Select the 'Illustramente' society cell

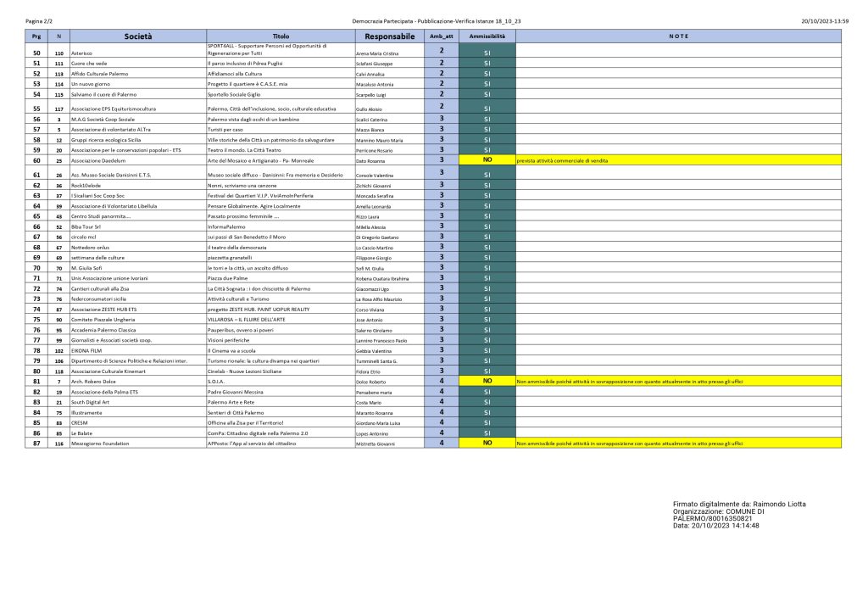(138, 412)
